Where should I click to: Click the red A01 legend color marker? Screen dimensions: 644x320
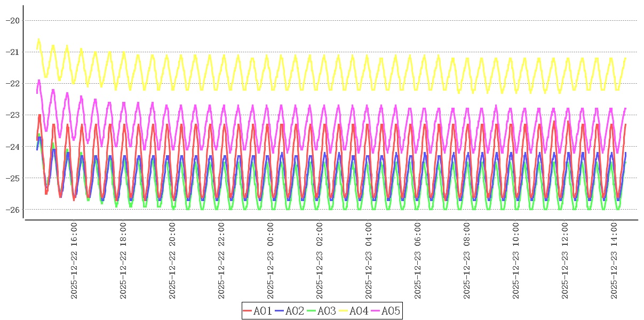248,311
